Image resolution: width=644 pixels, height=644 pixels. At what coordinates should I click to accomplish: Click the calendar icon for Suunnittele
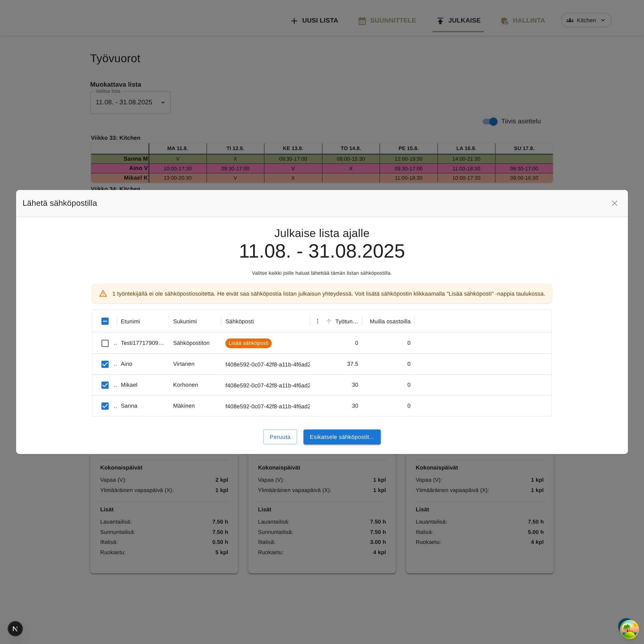click(362, 21)
